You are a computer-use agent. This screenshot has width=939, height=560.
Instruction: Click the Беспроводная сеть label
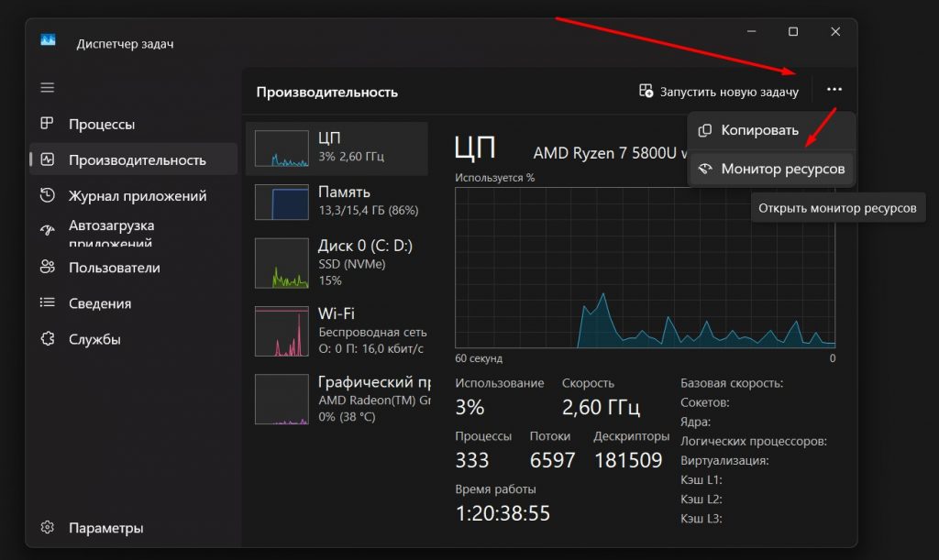coord(372,332)
